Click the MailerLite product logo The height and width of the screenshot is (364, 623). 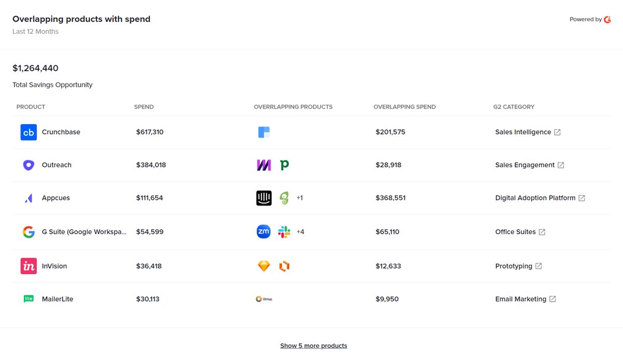[x=29, y=299]
